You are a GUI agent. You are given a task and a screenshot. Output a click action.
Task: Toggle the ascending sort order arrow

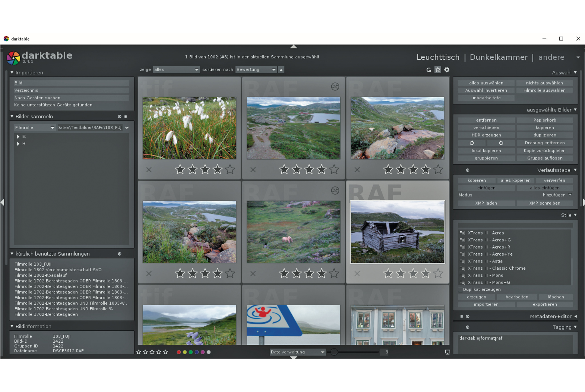pyautogui.click(x=281, y=70)
